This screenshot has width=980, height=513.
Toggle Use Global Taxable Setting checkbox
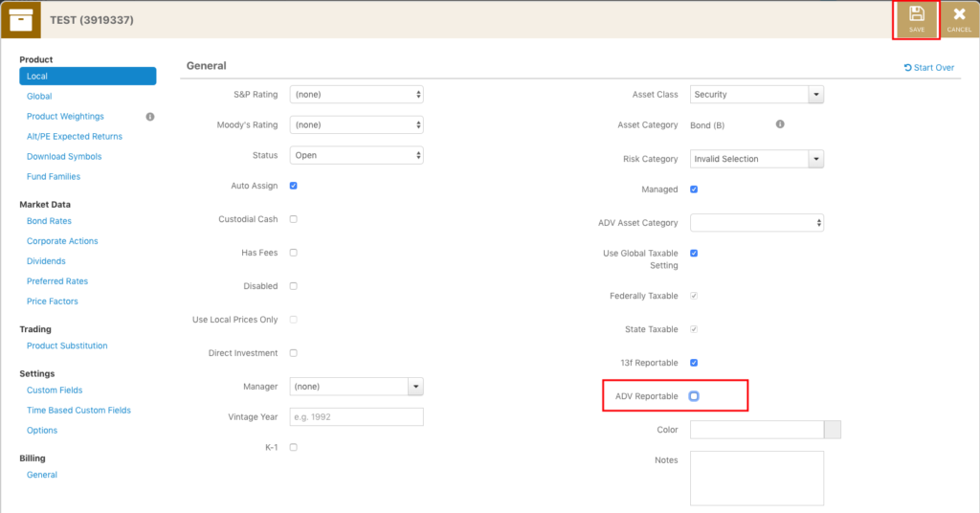[694, 253]
